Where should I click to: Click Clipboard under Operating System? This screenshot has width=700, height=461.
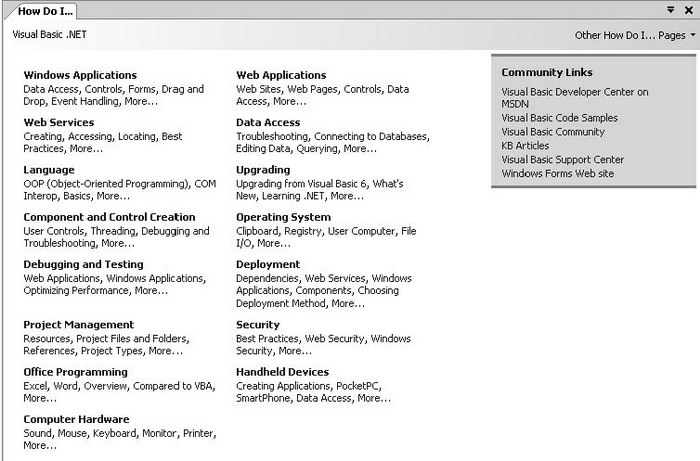pyautogui.click(x=257, y=231)
